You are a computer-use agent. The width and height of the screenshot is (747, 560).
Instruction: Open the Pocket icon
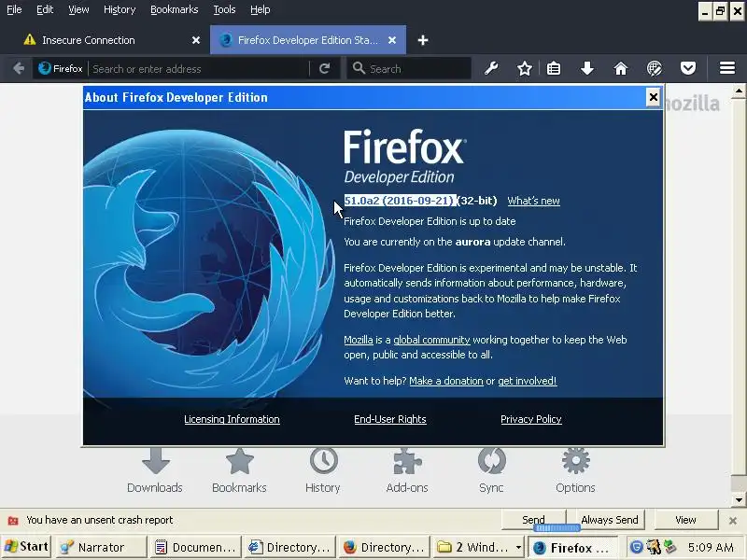[687, 68]
